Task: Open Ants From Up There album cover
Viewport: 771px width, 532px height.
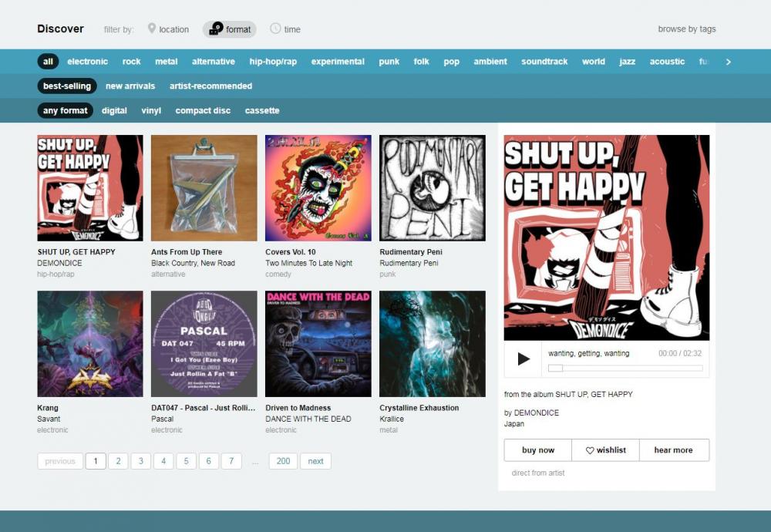Action: coord(204,188)
